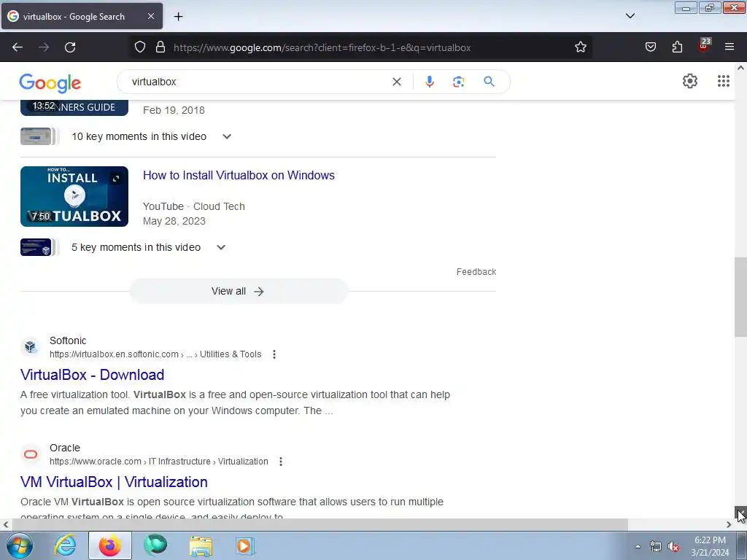
Task: Submit search with magnifier icon
Action: (x=489, y=82)
